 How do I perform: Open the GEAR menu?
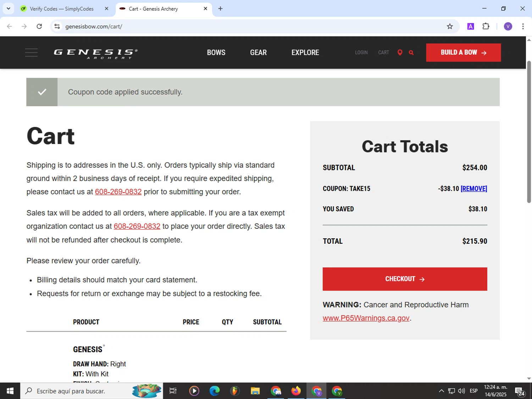258,52
